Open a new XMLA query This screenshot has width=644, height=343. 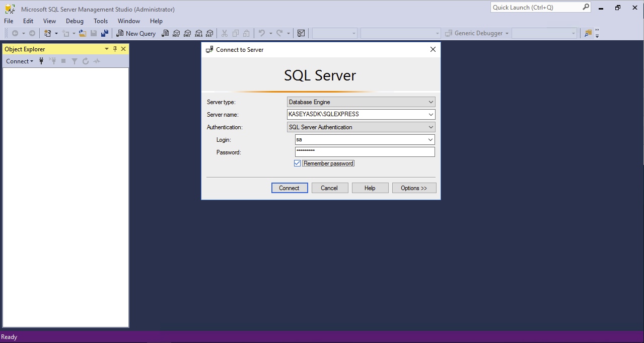point(198,33)
